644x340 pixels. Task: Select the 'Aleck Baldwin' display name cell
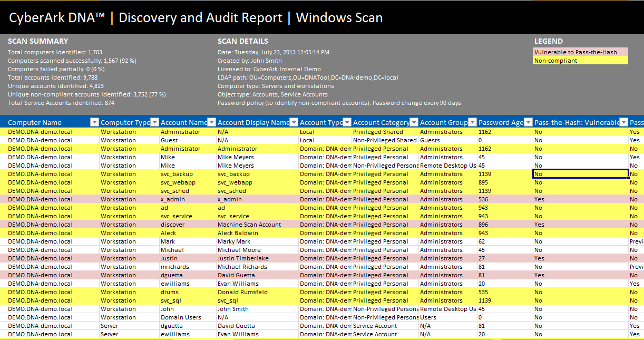257,233
